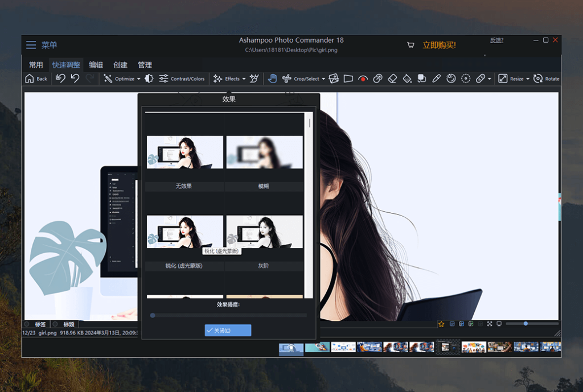Click the yellow star favorite icon
The height and width of the screenshot is (392, 583).
pos(441,324)
